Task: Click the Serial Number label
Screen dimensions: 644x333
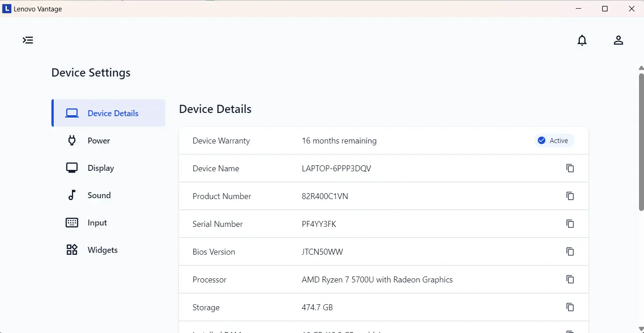Action: pyautogui.click(x=218, y=224)
